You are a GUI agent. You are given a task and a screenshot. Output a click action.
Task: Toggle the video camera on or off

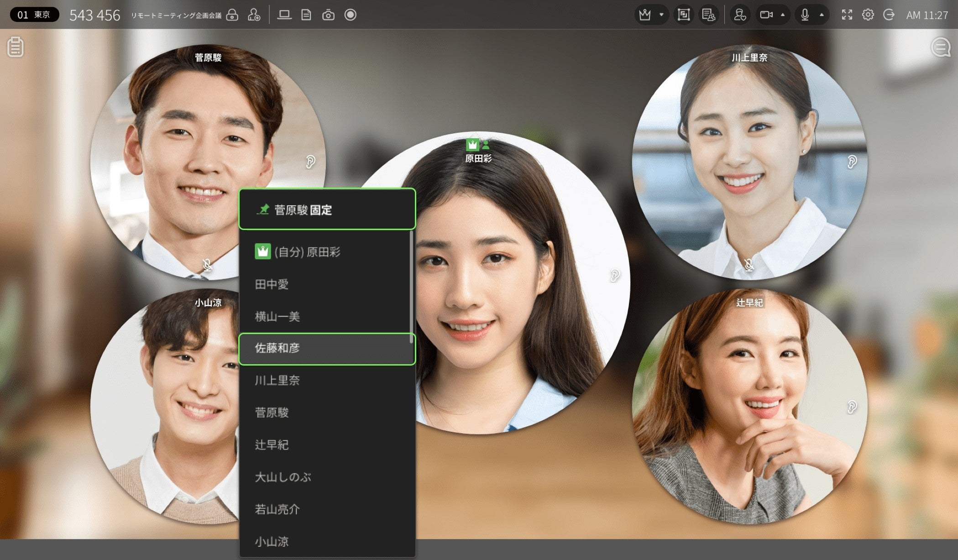pos(766,15)
